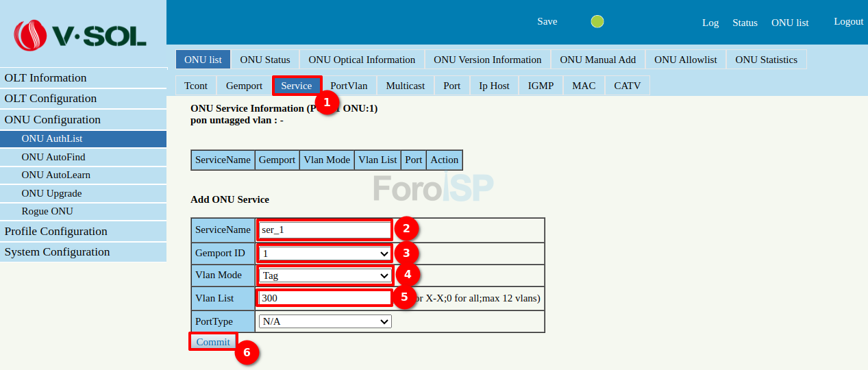Focus the ServiceName input field

click(x=324, y=230)
